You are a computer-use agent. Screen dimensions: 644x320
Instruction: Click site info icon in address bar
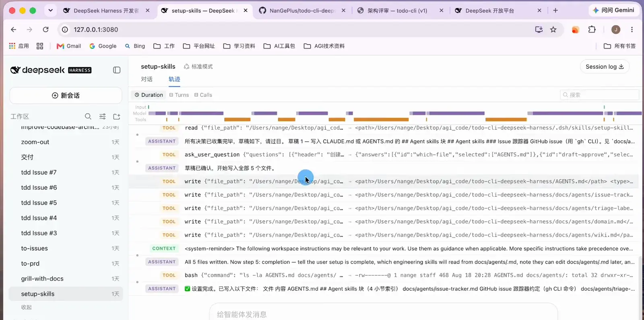click(65, 29)
